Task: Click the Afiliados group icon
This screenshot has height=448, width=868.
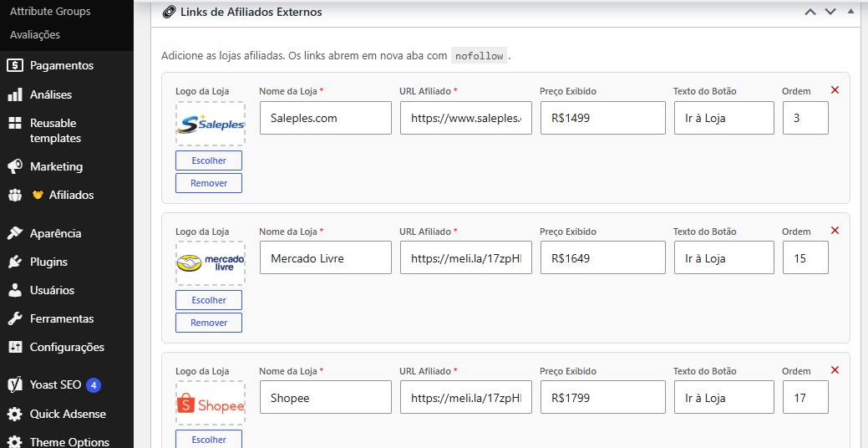Action: tap(15, 195)
